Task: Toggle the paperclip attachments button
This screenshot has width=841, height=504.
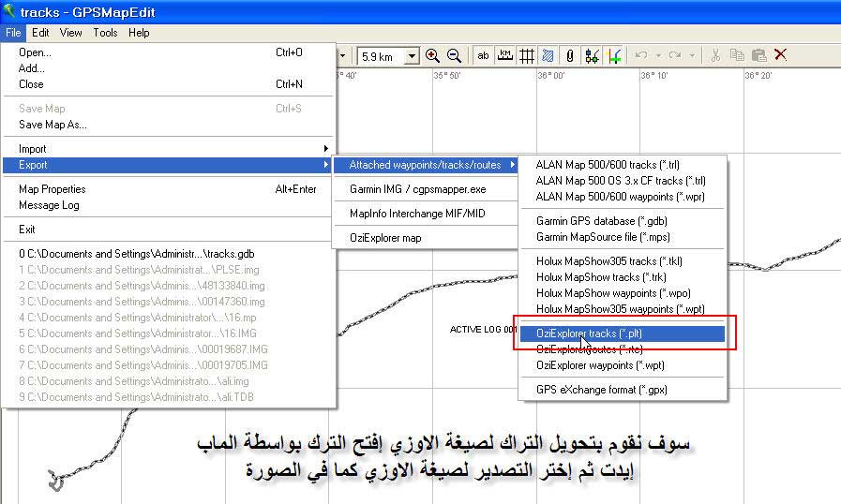Action: tap(570, 56)
